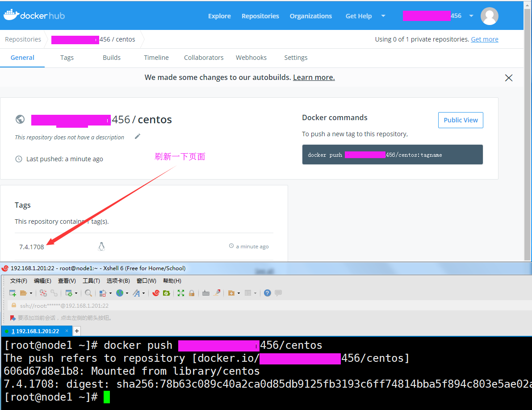Open the user avatar profile icon
Screen dimensions: 532x410
coord(489,16)
